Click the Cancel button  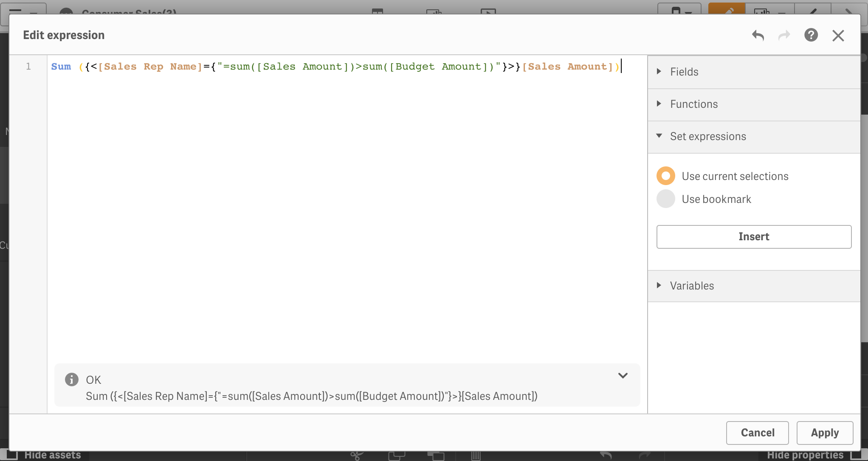click(757, 433)
